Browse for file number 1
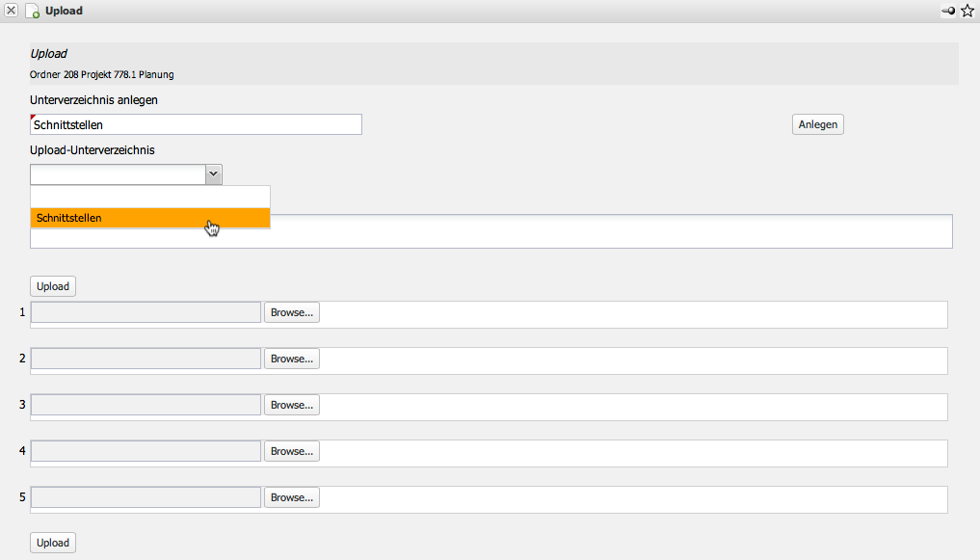 [x=292, y=312]
